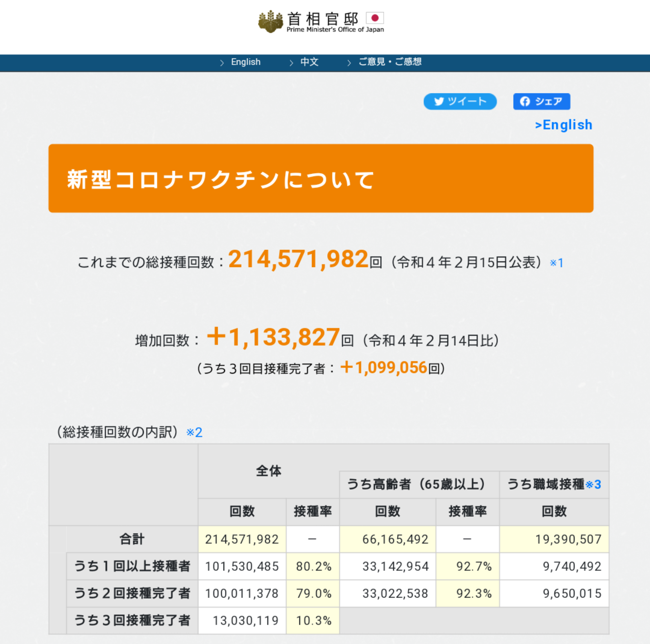
Task: Click the Prime Minister's Office paulownia crest logo
Action: click(270, 22)
